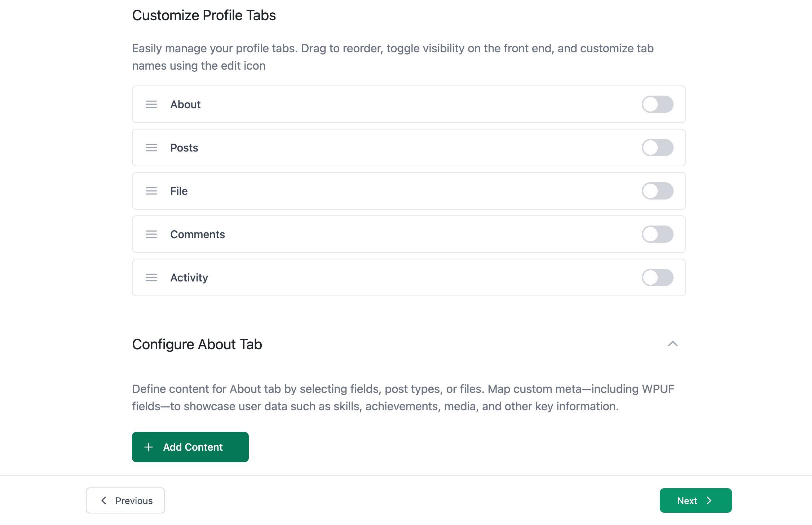Select the Activity tab label
This screenshot has width=812, height=525.
point(189,277)
